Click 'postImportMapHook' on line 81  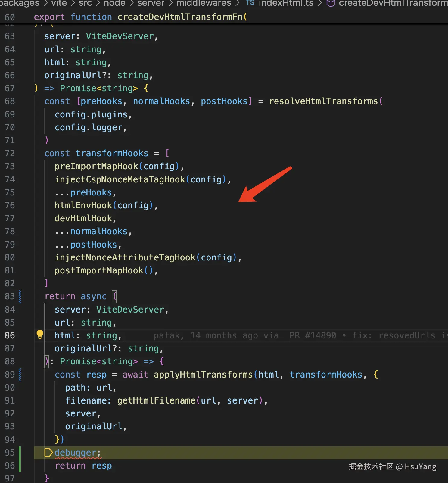[99, 270]
